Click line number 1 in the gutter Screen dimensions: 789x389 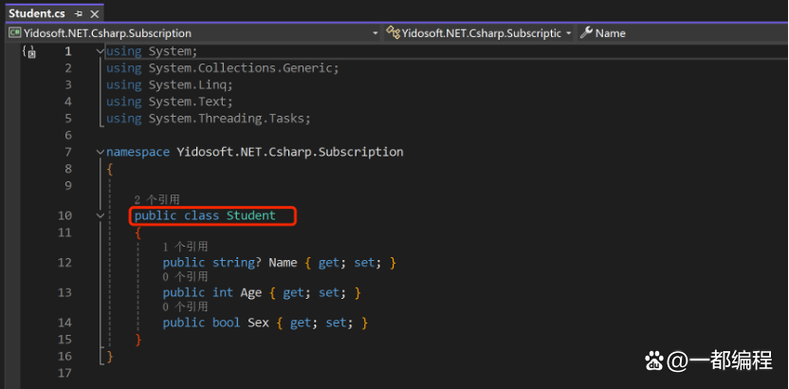point(68,51)
